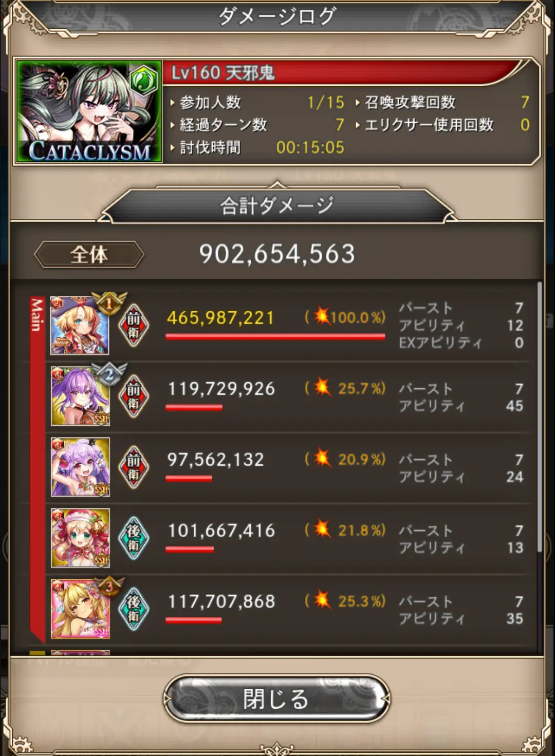The height and width of the screenshot is (756, 555).
Task: Select the gold rank 1 wing badge
Action: click(109, 304)
